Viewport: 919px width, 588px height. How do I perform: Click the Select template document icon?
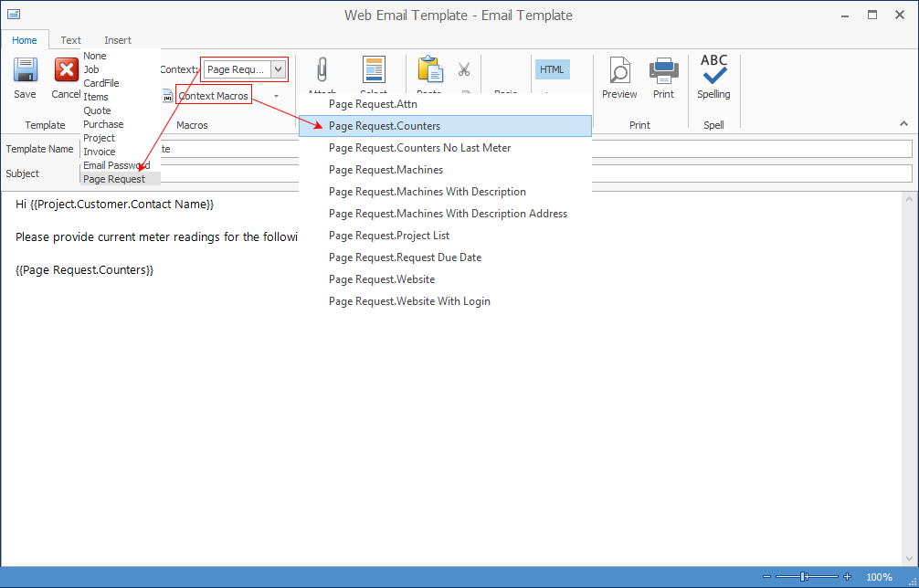(374, 69)
